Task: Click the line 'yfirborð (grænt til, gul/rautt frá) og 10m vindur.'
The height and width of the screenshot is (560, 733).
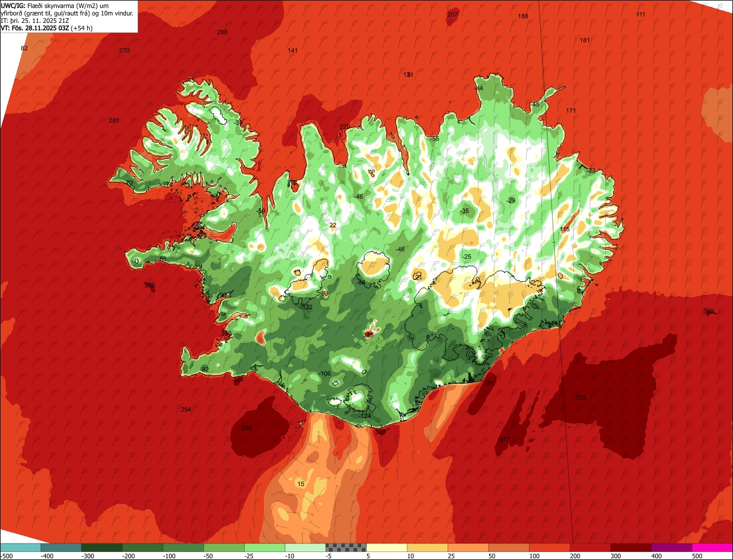Action: point(67,13)
